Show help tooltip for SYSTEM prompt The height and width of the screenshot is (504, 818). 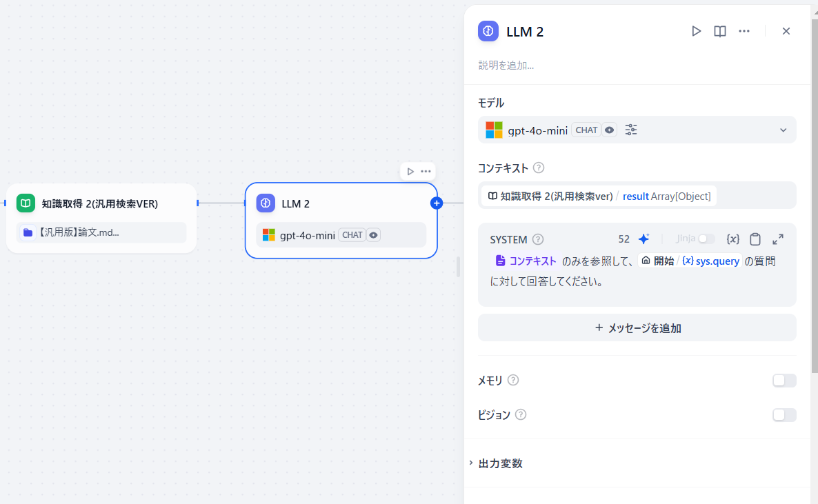point(538,239)
